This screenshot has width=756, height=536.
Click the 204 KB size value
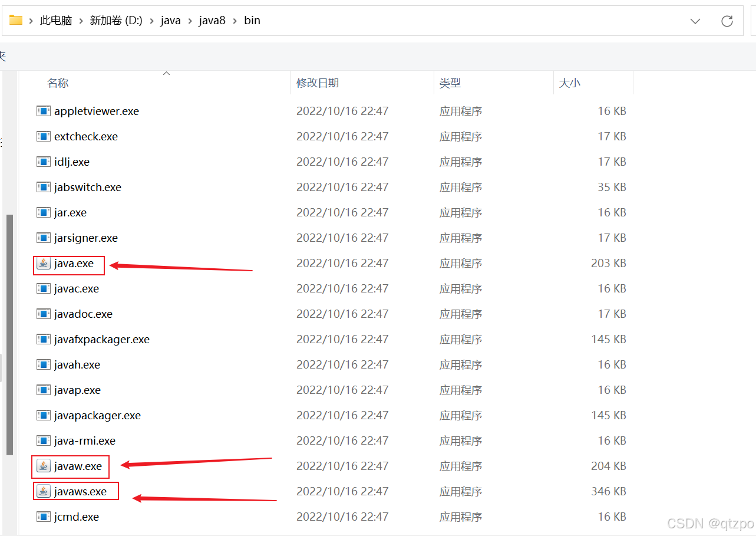tap(609, 466)
